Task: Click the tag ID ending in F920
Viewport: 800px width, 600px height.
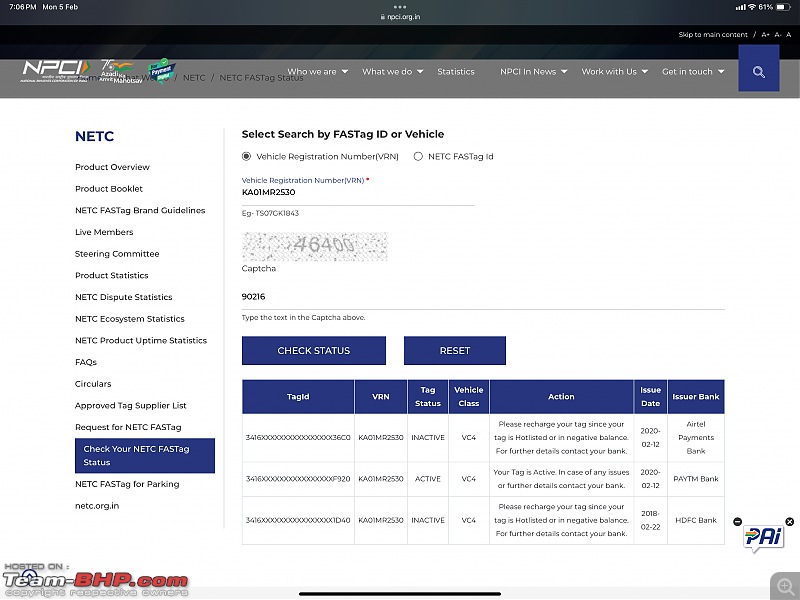Action: [x=298, y=479]
